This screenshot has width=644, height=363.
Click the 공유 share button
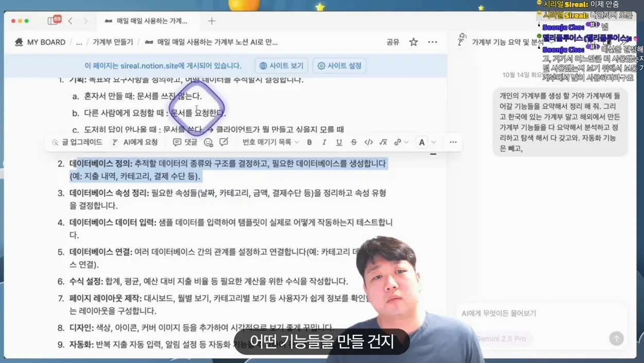393,42
